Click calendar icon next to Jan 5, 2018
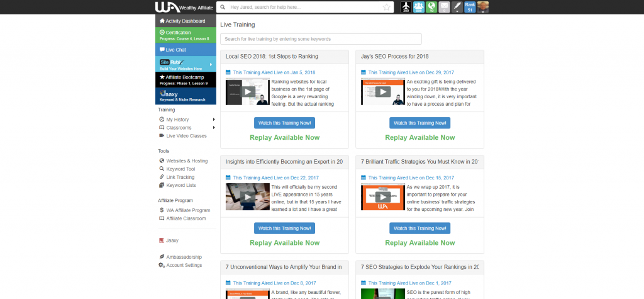The height and width of the screenshot is (299, 644). pyautogui.click(x=228, y=72)
